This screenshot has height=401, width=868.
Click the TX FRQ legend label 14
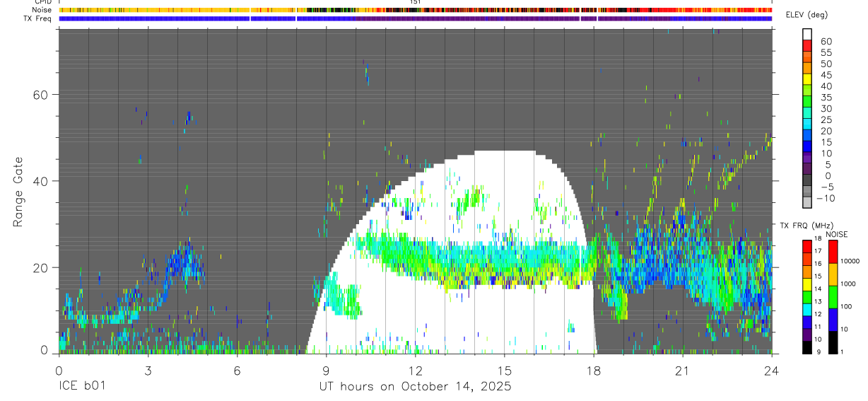coord(817,289)
